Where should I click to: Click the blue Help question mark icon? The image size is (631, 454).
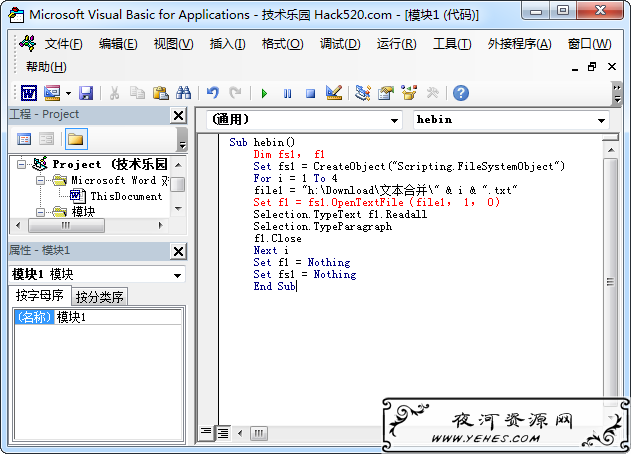pos(461,93)
